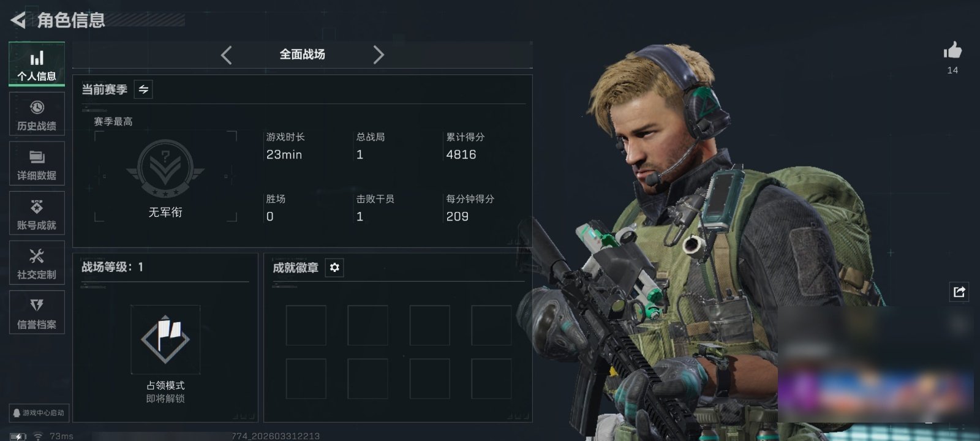Open 信誉档案 reputation section
The image size is (980, 441).
(x=37, y=312)
